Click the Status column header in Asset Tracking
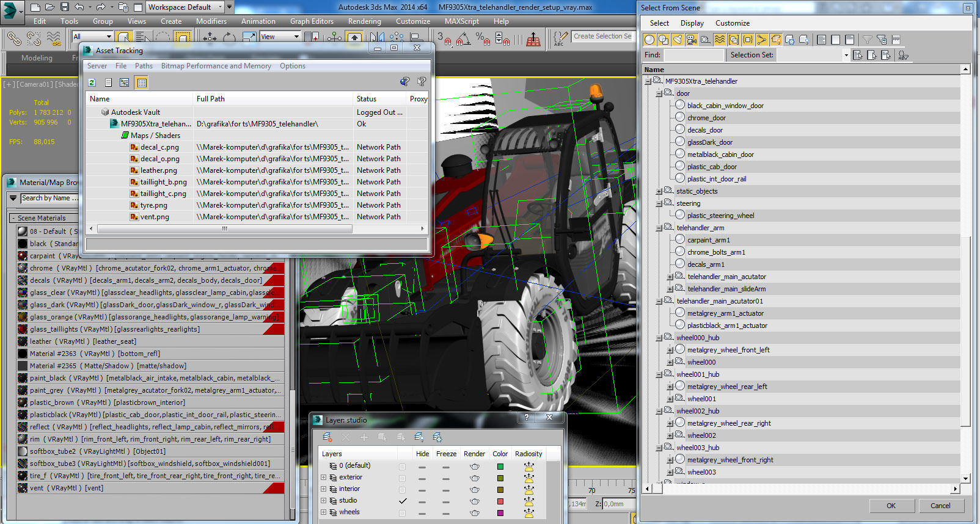The image size is (980, 524). tap(380, 99)
